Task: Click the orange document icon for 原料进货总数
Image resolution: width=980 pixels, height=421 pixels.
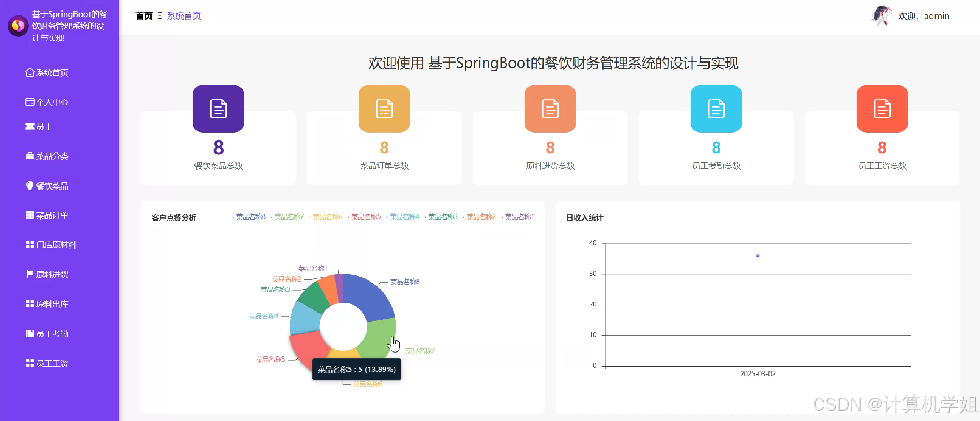Action: [x=550, y=108]
